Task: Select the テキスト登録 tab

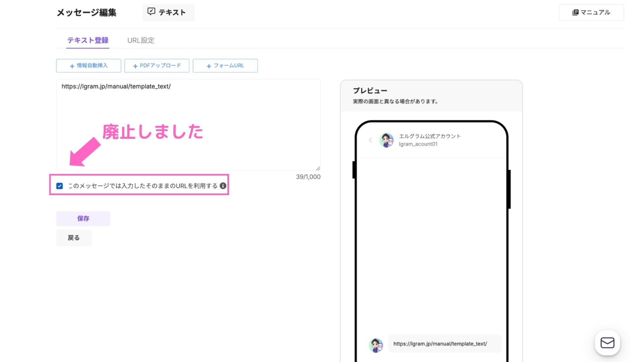Action: click(88, 40)
